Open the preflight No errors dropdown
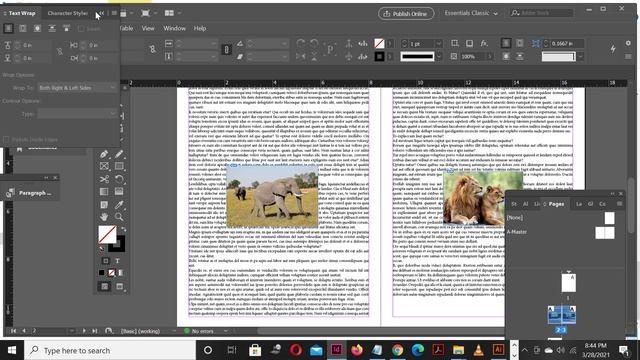This screenshot has width=640, height=360. [226, 331]
